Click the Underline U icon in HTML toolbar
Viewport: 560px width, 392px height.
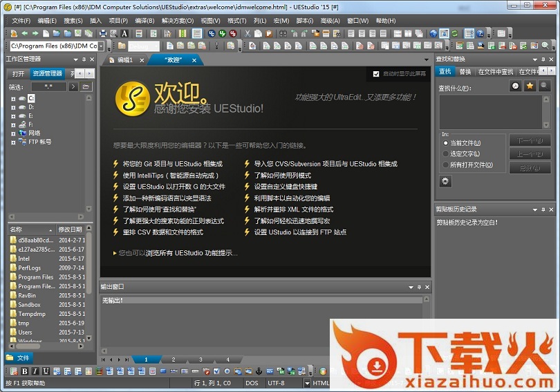pos(46,371)
